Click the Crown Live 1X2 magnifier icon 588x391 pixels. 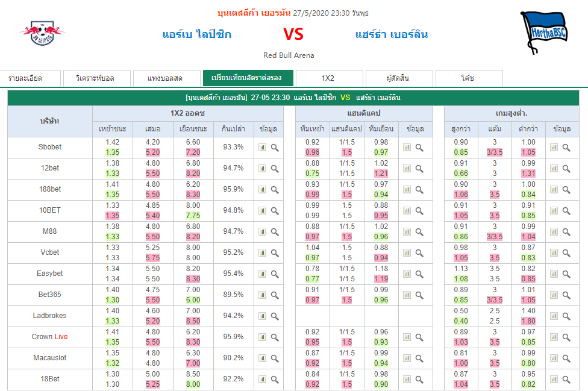(x=275, y=337)
